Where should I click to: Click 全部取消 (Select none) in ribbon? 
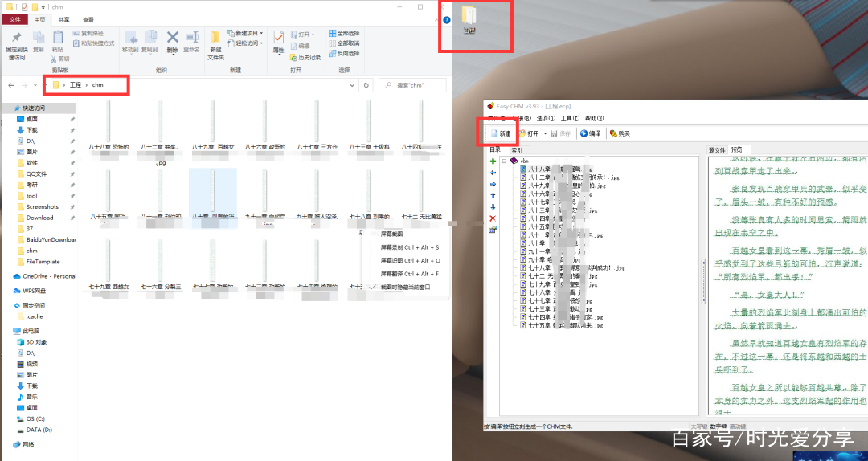[x=344, y=43]
